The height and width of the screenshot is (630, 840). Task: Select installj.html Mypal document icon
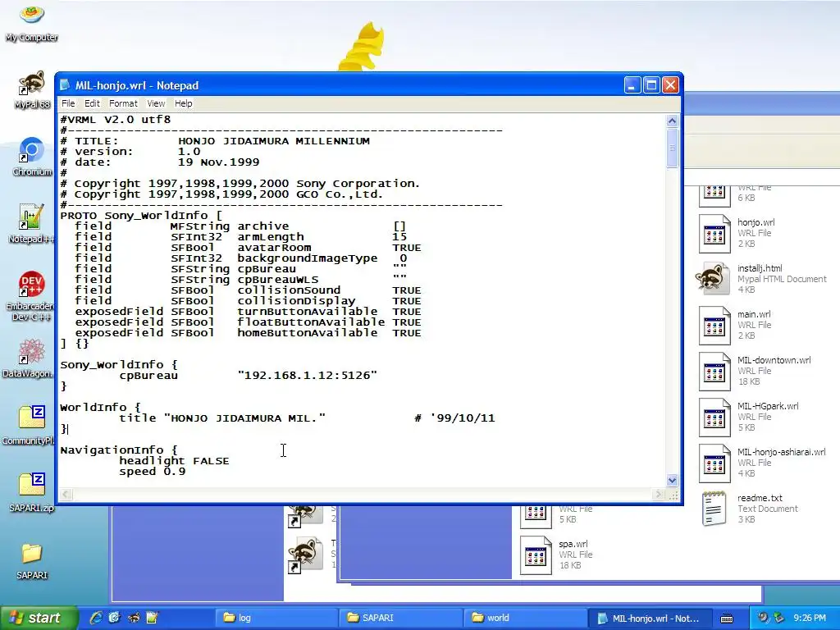[x=714, y=279]
